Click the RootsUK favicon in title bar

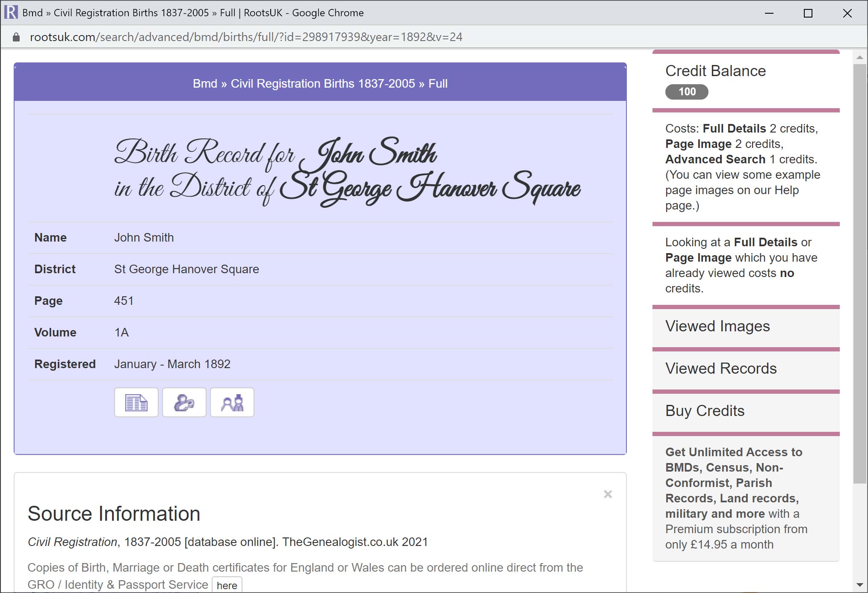[x=11, y=12]
